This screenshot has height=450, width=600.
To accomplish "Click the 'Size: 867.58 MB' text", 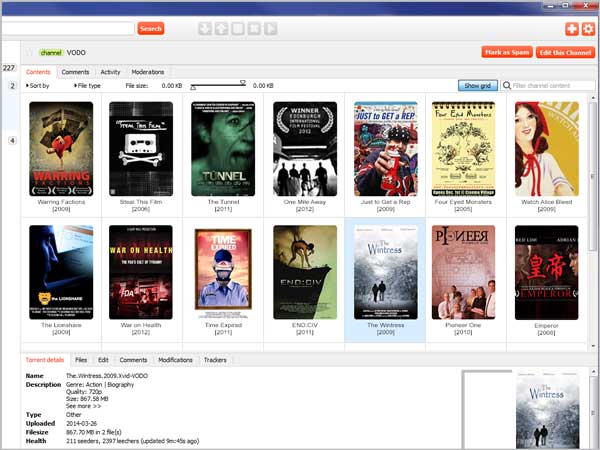I will click(x=87, y=399).
